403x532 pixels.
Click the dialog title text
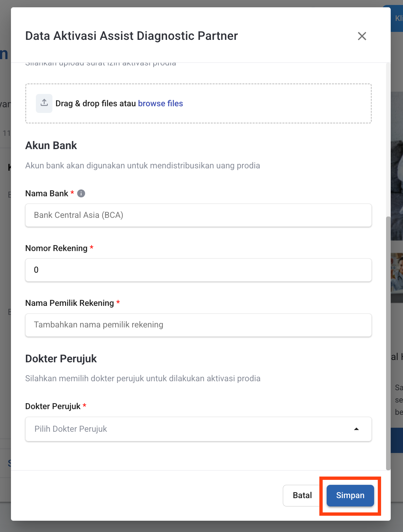131,36
